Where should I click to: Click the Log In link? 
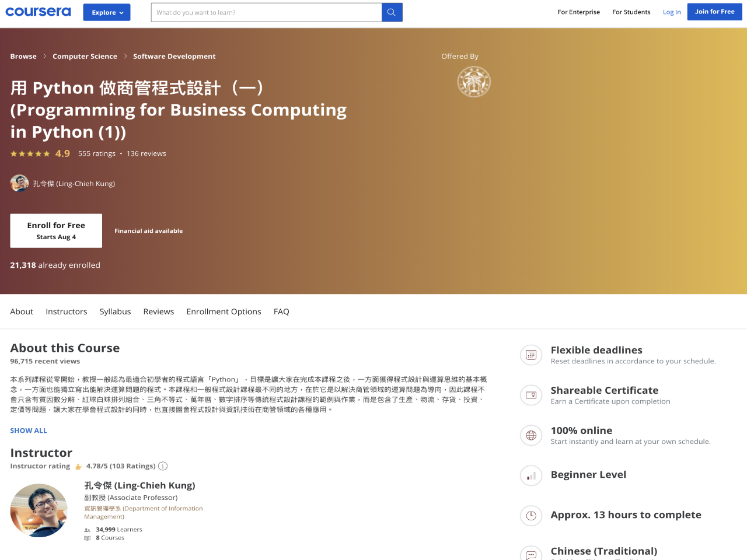(672, 12)
